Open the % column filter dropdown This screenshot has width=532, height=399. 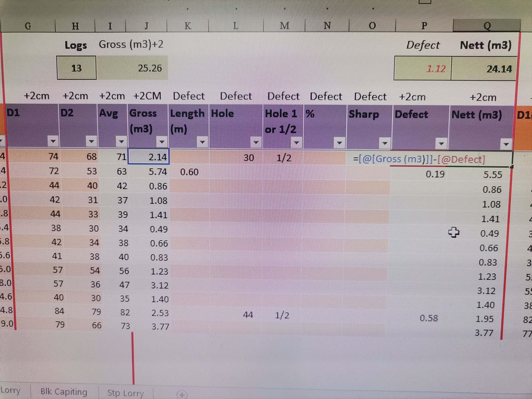click(339, 143)
